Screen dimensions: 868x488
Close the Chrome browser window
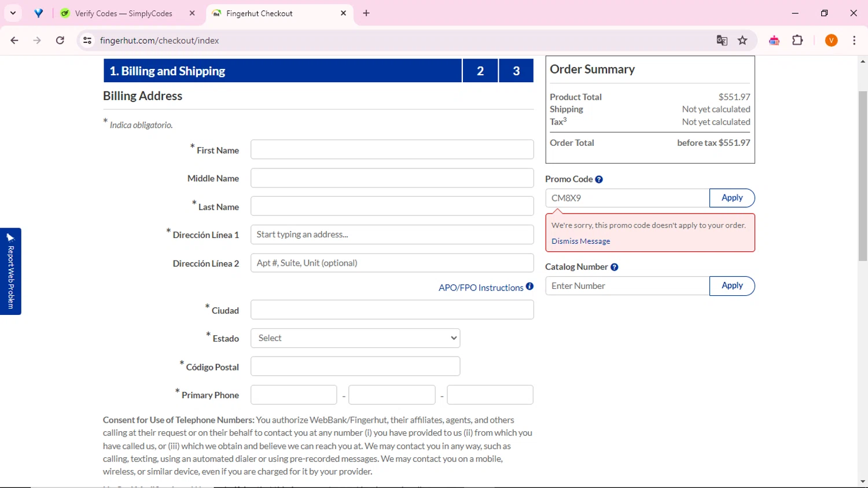[854, 13]
